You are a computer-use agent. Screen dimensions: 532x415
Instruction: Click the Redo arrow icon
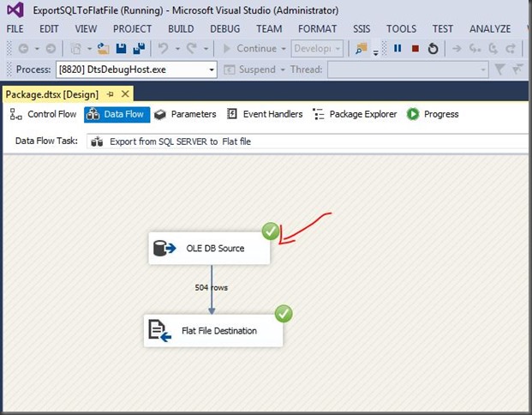[x=192, y=49]
